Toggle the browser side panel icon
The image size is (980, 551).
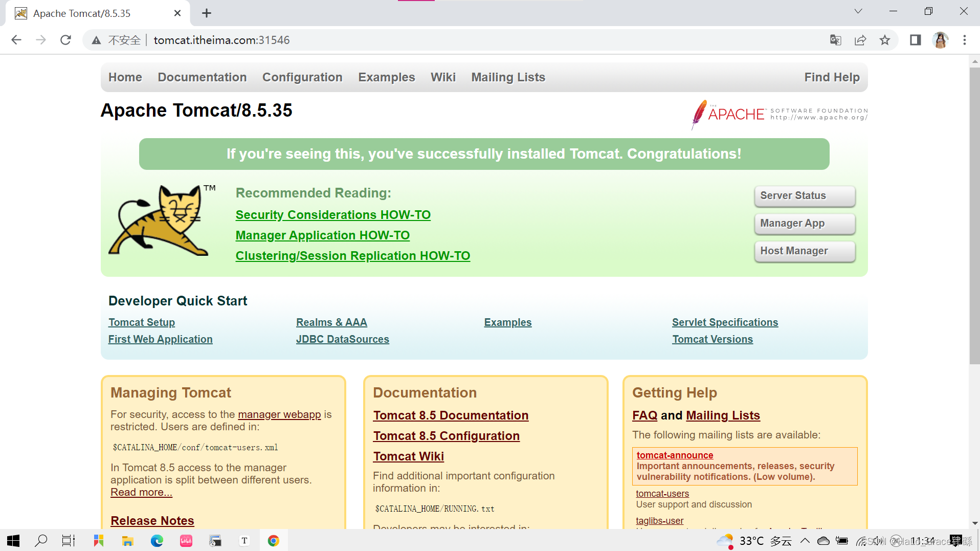click(x=915, y=40)
